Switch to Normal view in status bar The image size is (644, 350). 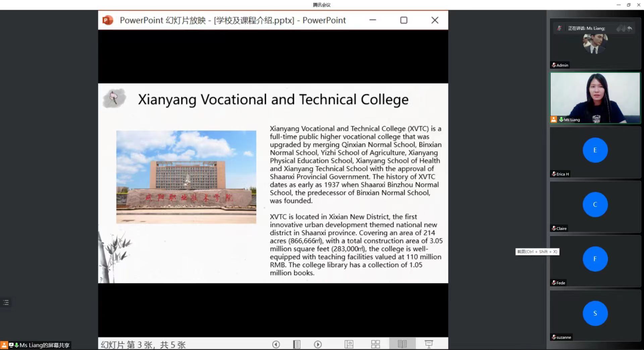pyautogui.click(x=349, y=344)
